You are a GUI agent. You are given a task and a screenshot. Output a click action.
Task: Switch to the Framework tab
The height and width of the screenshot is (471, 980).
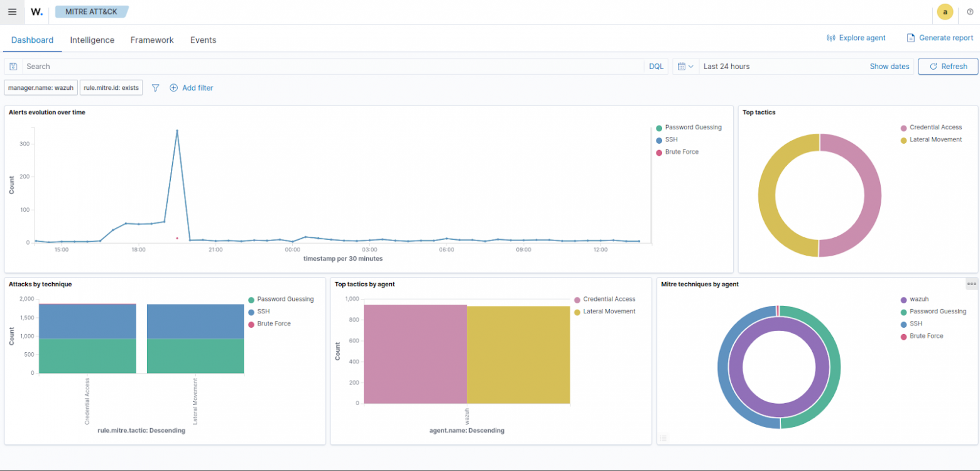pyautogui.click(x=152, y=40)
